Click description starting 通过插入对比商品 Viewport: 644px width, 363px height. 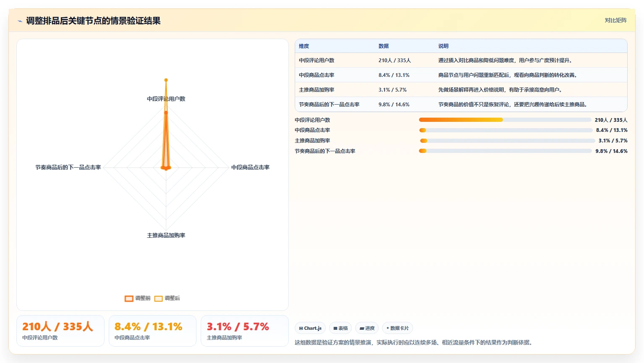point(505,60)
